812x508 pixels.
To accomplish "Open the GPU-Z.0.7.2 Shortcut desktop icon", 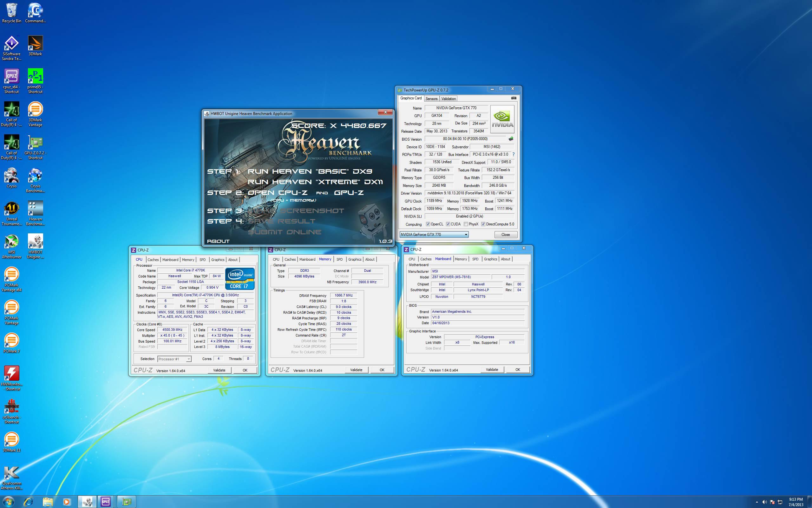I will tap(35, 147).
